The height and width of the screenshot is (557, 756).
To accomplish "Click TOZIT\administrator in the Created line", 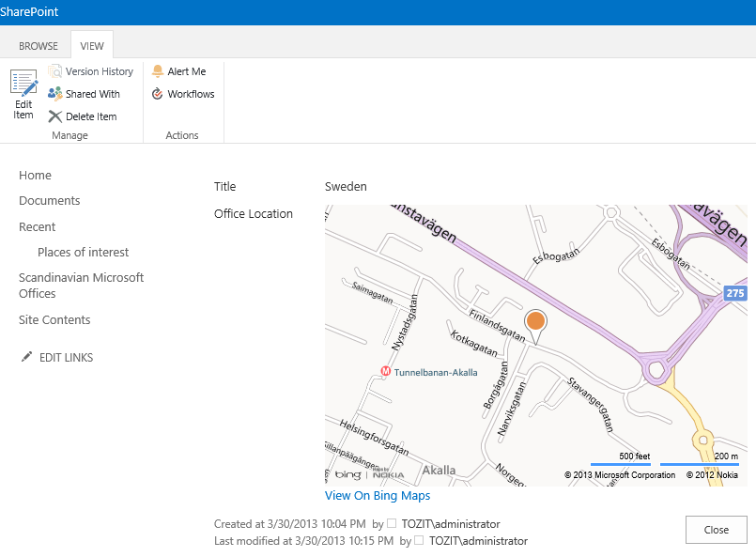I will tap(451, 524).
